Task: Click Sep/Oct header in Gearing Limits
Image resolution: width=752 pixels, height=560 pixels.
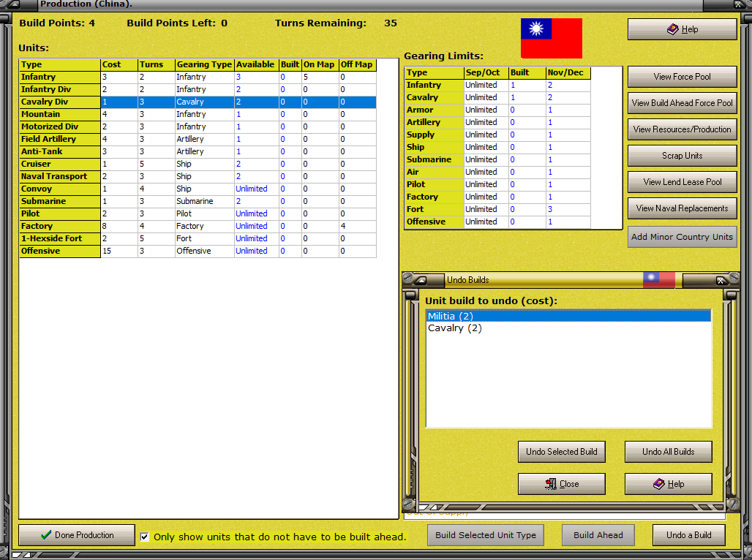Action: 486,73
